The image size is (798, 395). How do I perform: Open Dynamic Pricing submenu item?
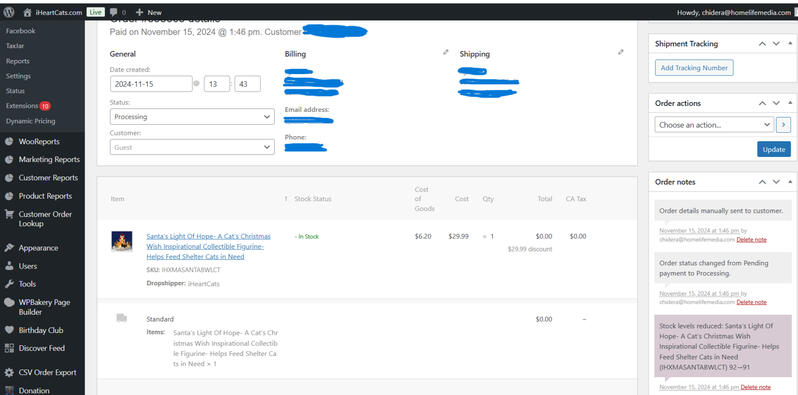(x=31, y=121)
